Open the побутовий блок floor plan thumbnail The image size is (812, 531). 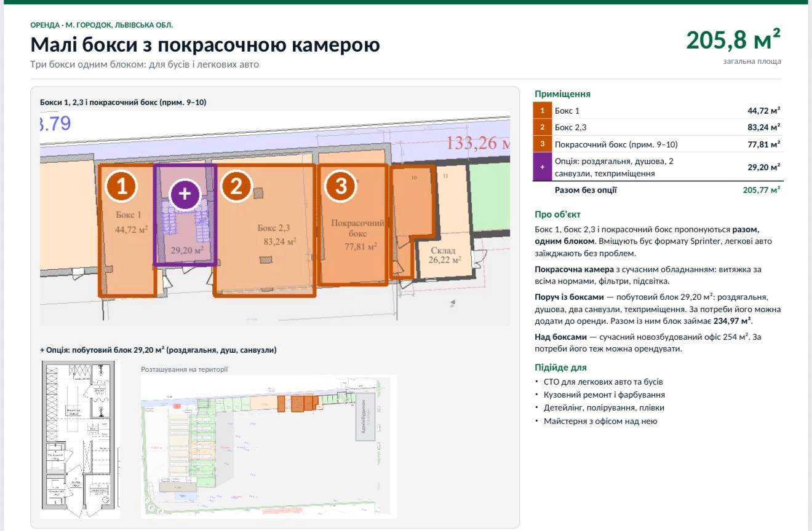tap(80, 439)
